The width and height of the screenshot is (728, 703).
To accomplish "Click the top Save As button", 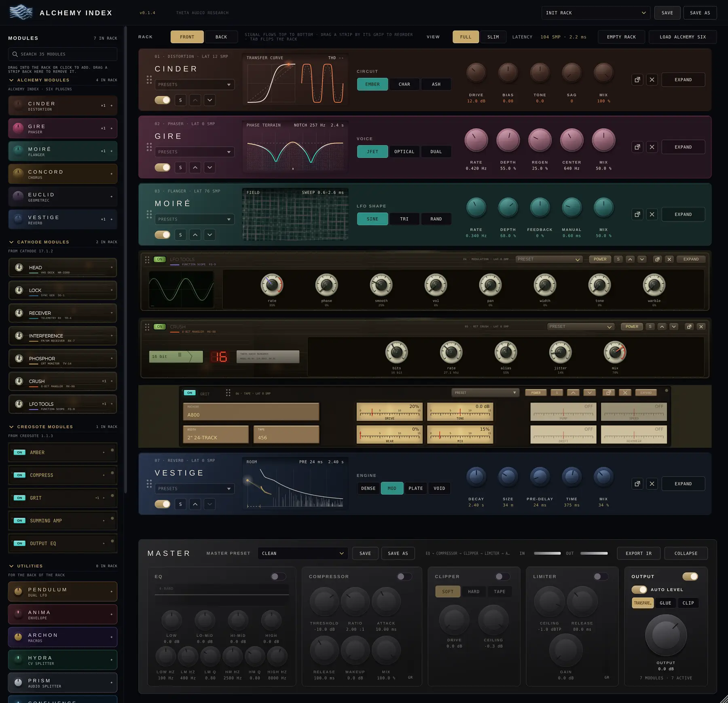I will [700, 13].
